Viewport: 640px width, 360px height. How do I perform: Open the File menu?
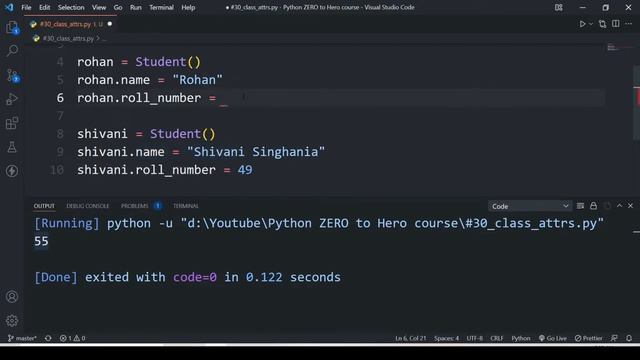(x=26, y=7)
